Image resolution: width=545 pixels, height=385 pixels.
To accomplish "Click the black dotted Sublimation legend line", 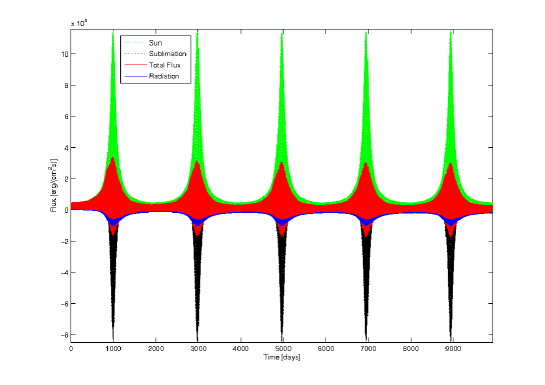I will (135, 54).
